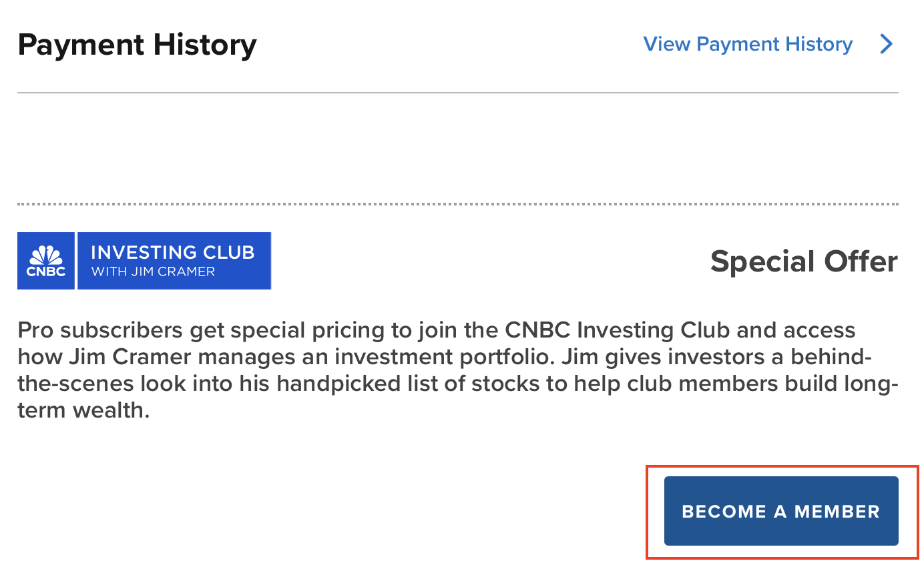The image size is (924, 563).
Task: Click the CNBC peacock logo icon
Action: [x=46, y=255]
